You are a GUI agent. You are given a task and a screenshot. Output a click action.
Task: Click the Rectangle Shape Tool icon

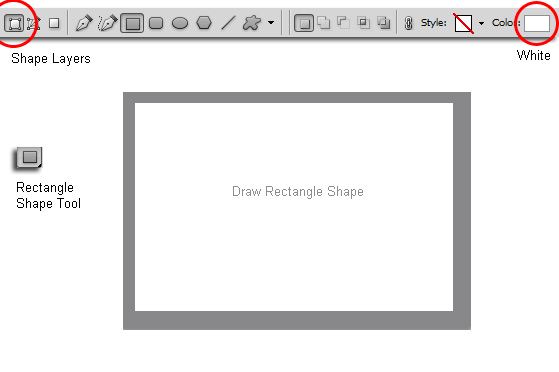coord(29,158)
